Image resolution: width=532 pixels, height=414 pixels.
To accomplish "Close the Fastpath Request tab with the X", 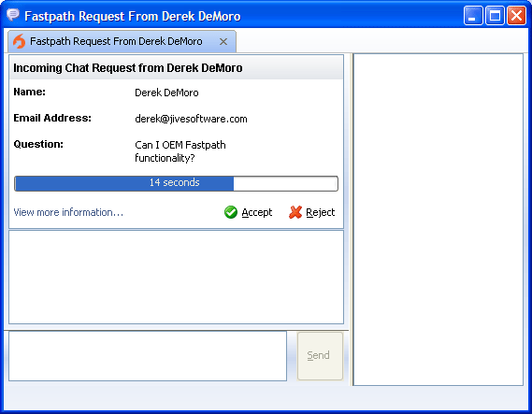I will pyautogui.click(x=223, y=42).
